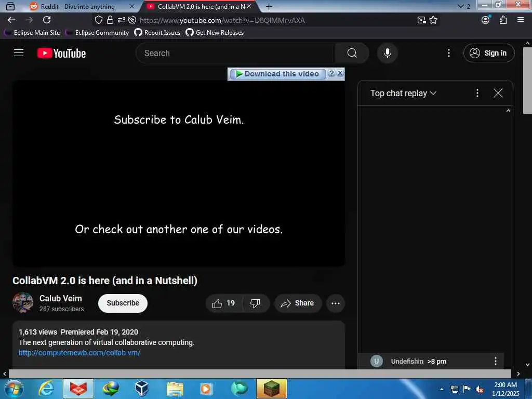Open Eclipse Main Site bookmark

click(x=33, y=33)
